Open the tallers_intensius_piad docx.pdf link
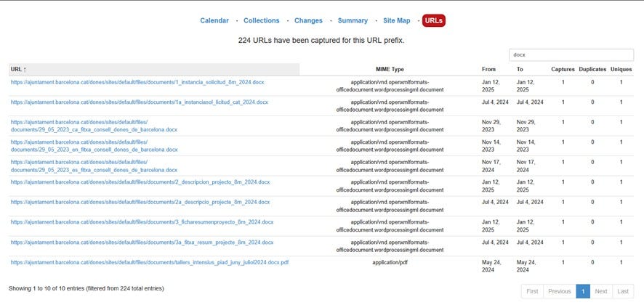644x305 pixels. click(150, 262)
